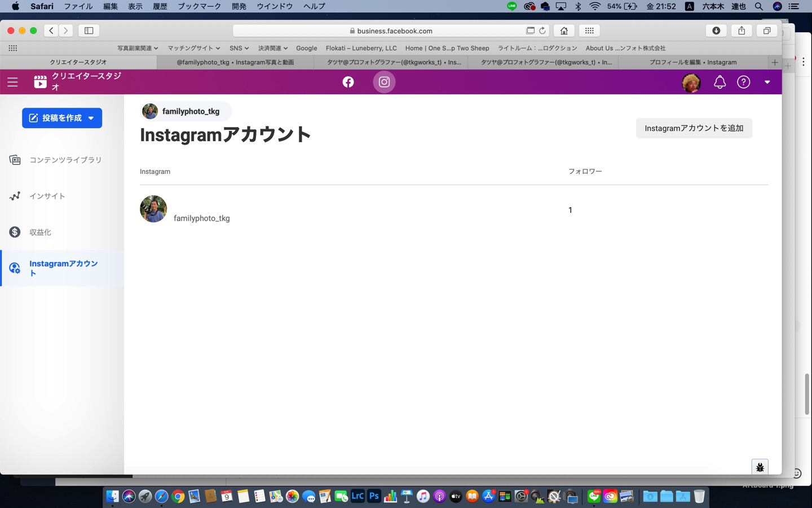812x508 pixels.
Task: Open the Google bookmark
Action: tap(307, 49)
